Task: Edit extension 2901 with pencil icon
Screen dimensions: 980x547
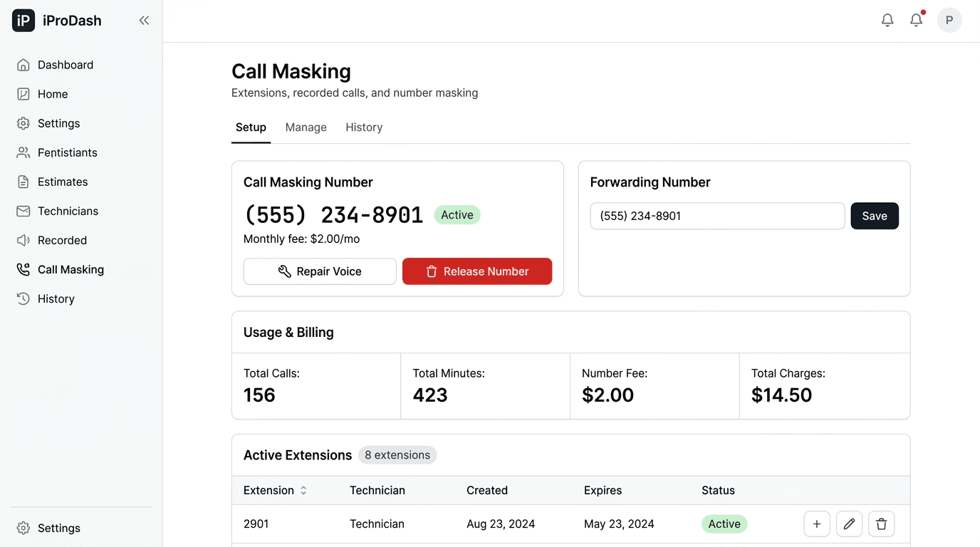Action: (849, 523)
